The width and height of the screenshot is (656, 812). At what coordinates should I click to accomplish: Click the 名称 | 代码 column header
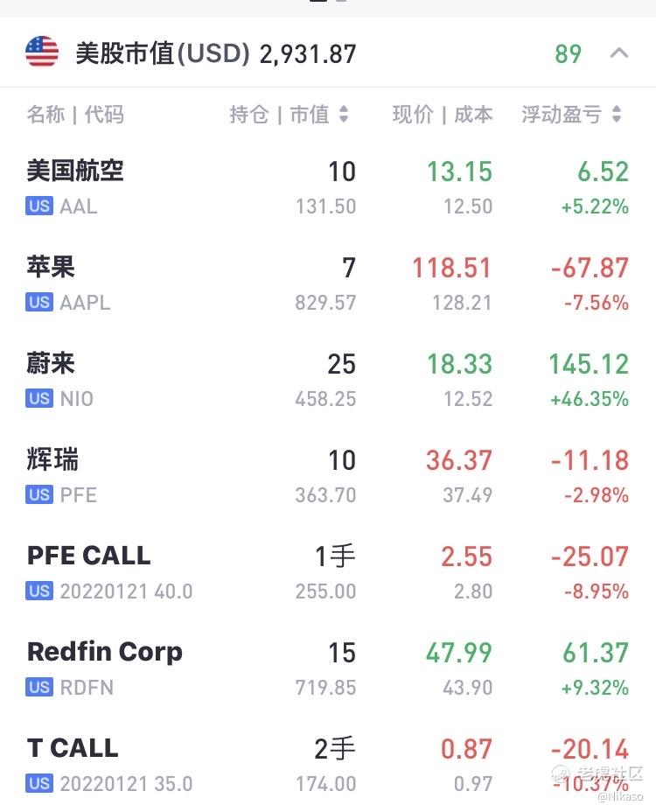75,115
